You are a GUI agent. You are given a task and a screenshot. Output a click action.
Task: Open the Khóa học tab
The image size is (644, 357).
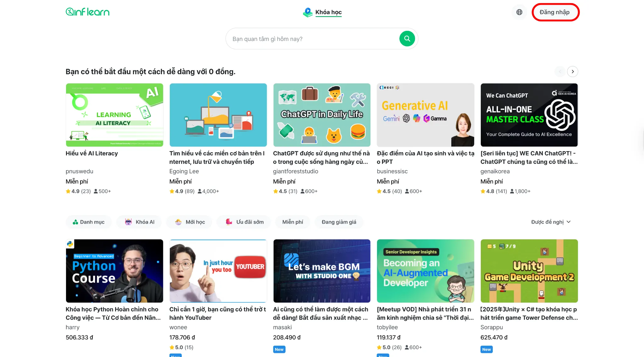pyautogui.click(x=328, y=12)
